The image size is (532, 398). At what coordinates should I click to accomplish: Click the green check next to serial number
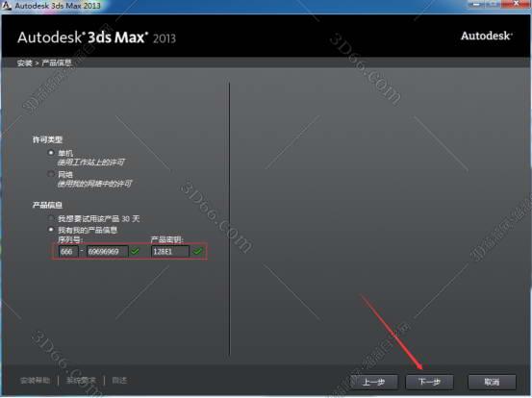[x=136, y=251]
